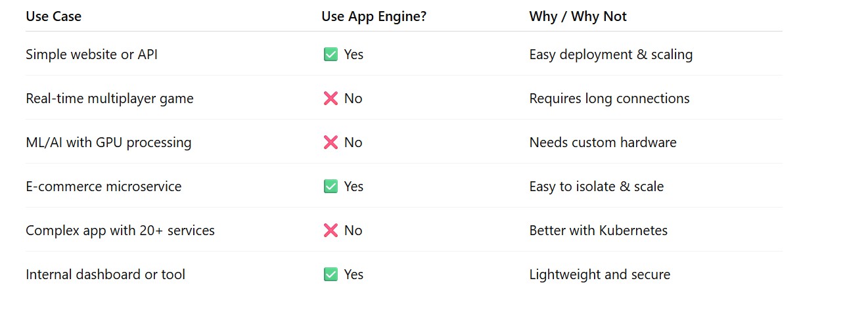868x333 pixels.
Task: Click the red X for ML/AI GPU processing
Action: (x=331, y=143)
